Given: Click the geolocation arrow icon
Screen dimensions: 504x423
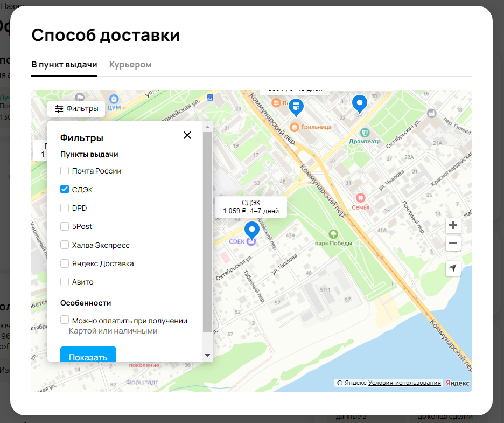Looking at the screenshot, I should coord(453,268).
